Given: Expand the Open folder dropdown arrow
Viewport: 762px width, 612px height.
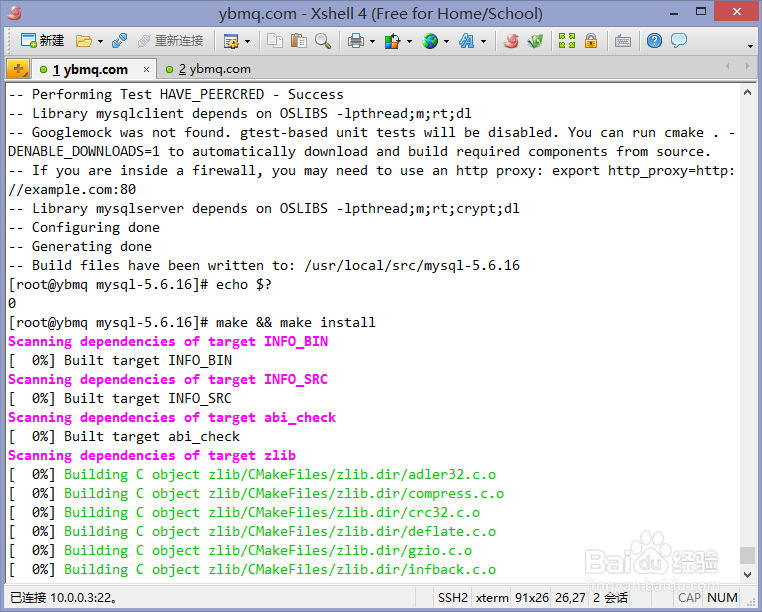Looking at the screenshot, I should [x=100, y=42].
